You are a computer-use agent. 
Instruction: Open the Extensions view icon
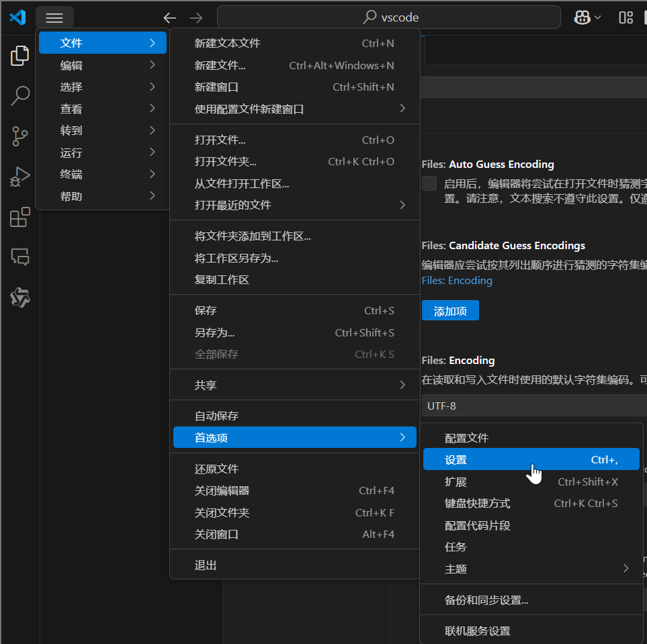[x=19, y=217]
